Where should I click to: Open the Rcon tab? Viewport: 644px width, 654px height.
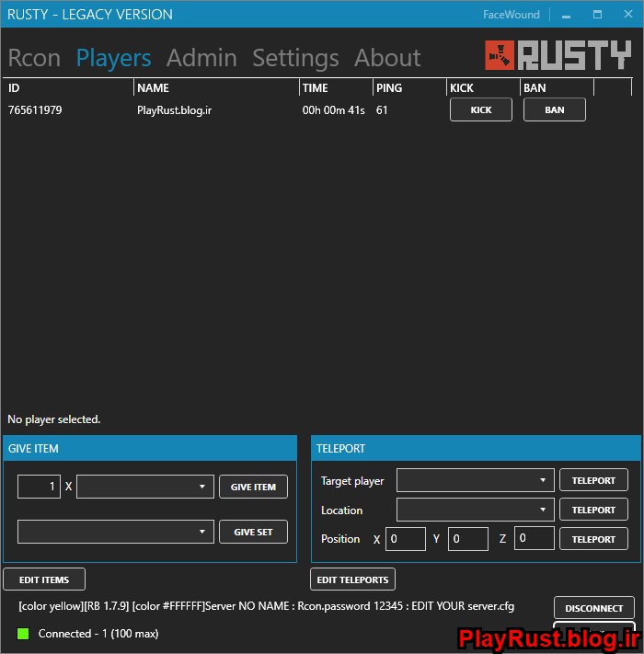click(x=34, y=58)
